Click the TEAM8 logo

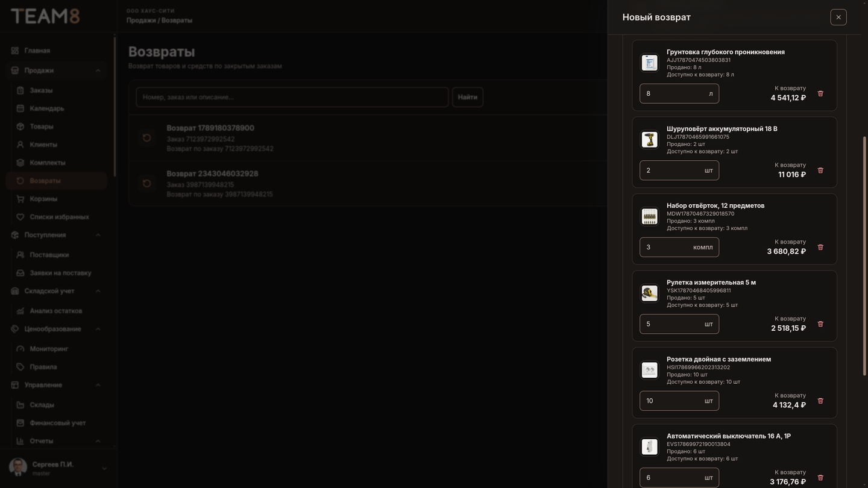point(45,16)
